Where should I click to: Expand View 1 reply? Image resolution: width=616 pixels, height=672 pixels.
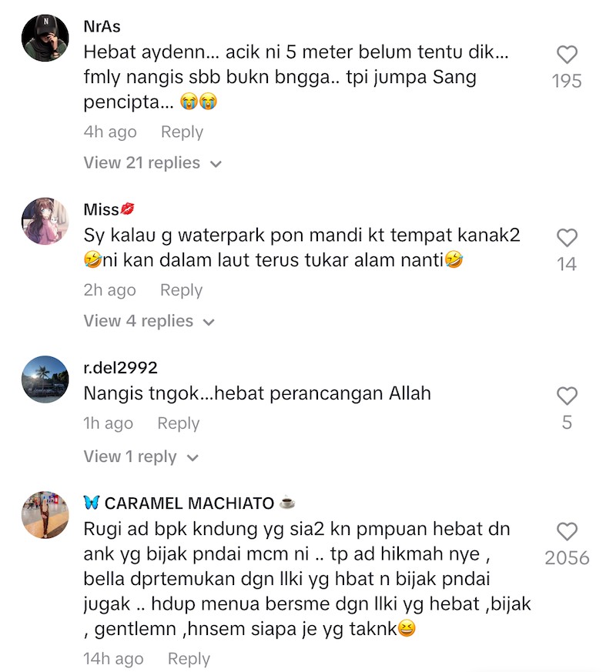pyautogui.click(x=141, y=457)
